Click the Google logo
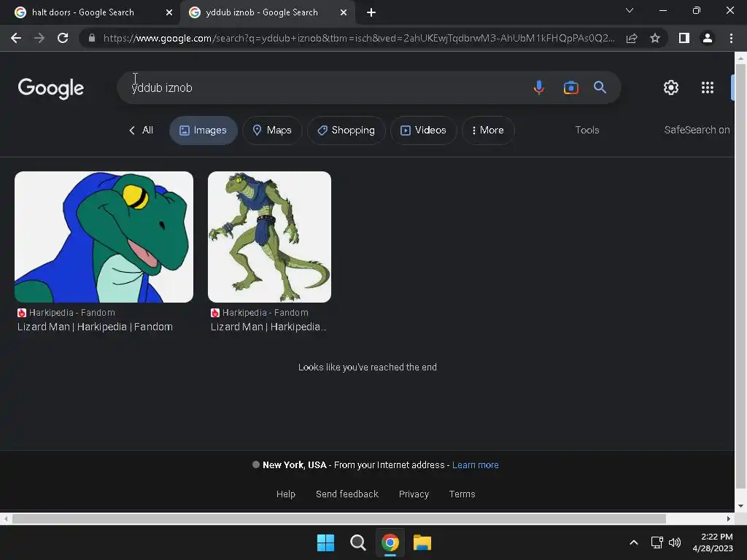Image resolution: width=747 pixels, height=560 pixels. 50,88
